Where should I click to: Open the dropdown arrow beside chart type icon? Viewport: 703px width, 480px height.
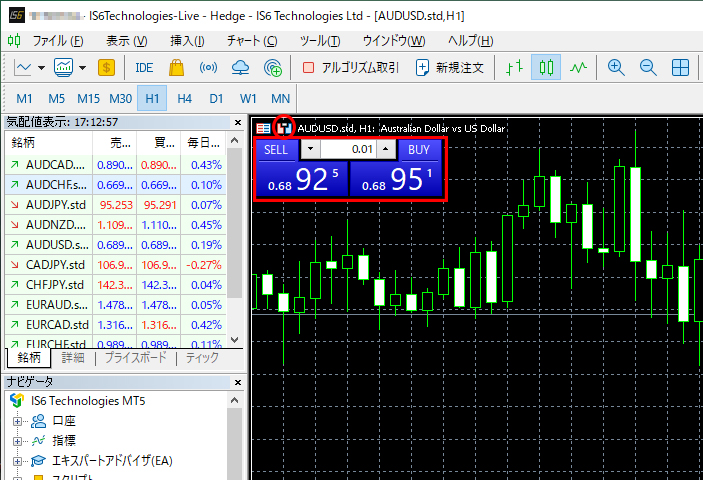41,68
